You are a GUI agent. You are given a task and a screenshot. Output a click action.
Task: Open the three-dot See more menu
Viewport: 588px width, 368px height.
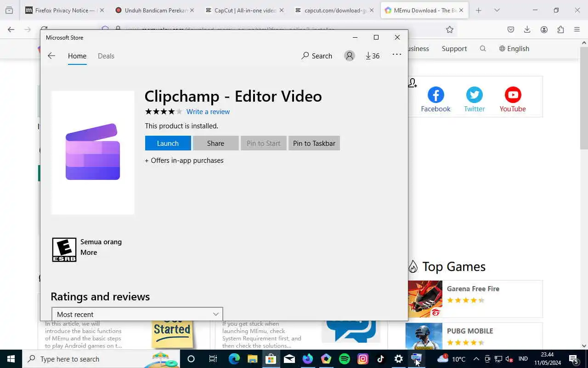pyautogui.click(x=397, y=54)
